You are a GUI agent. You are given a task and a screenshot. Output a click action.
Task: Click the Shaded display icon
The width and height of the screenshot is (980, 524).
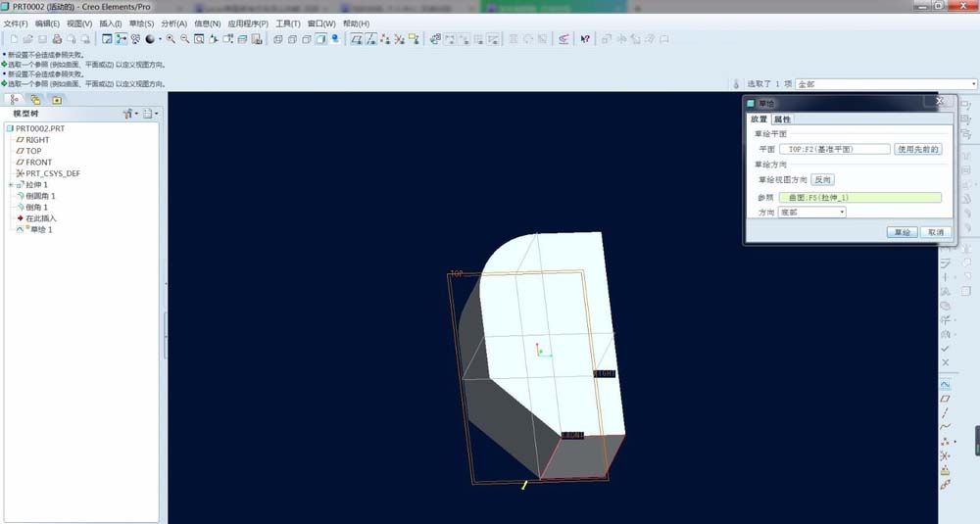click(x=320, y=39)
